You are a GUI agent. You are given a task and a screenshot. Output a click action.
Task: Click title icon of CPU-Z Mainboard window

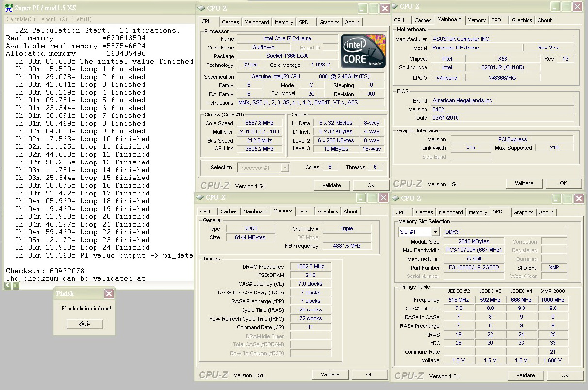point(395,6)
